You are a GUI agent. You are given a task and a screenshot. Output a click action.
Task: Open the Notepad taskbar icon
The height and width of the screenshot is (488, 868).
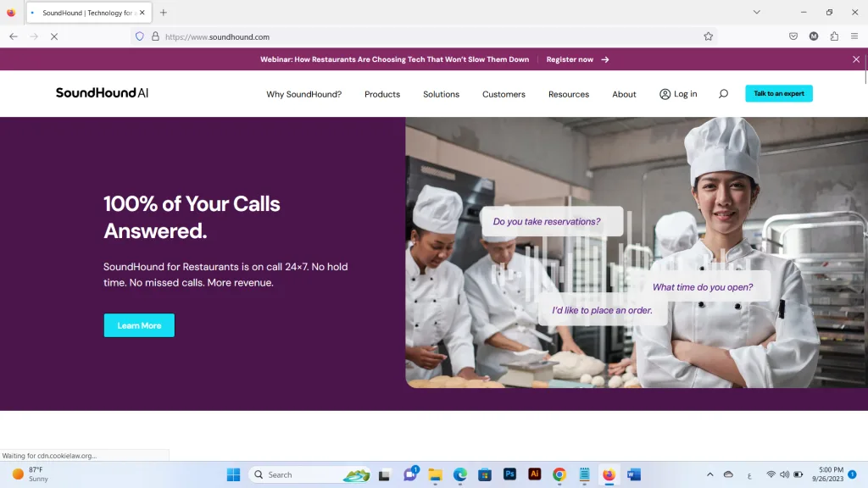[x=584, y=474]
